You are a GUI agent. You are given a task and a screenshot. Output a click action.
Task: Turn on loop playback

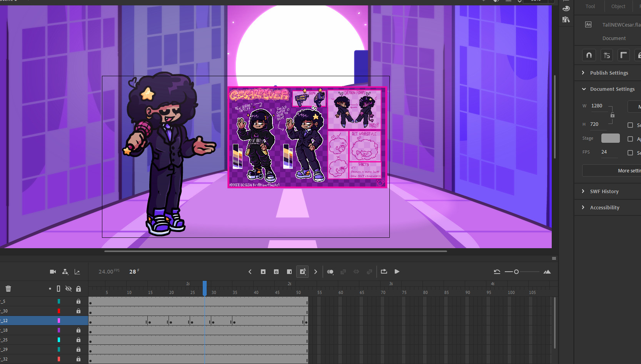pyautogui.click(x=384, y=272)
